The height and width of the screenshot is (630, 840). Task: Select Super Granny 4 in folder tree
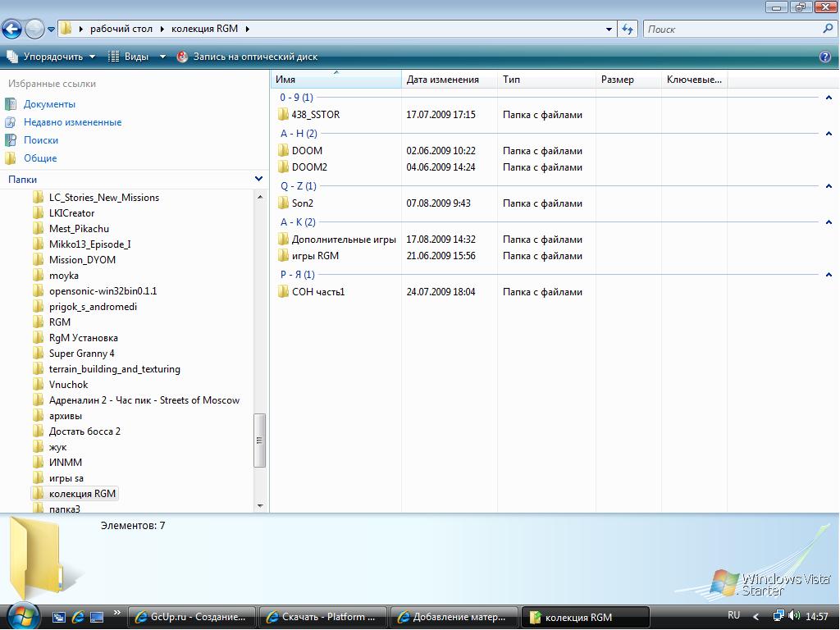coord(81,354)
